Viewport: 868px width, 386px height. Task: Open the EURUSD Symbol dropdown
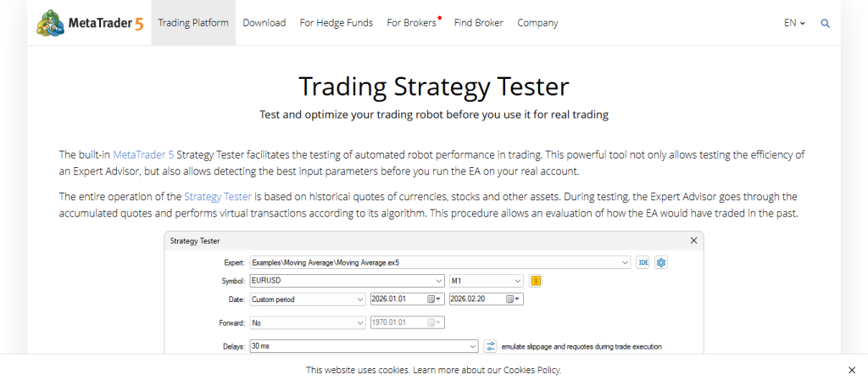439,281
